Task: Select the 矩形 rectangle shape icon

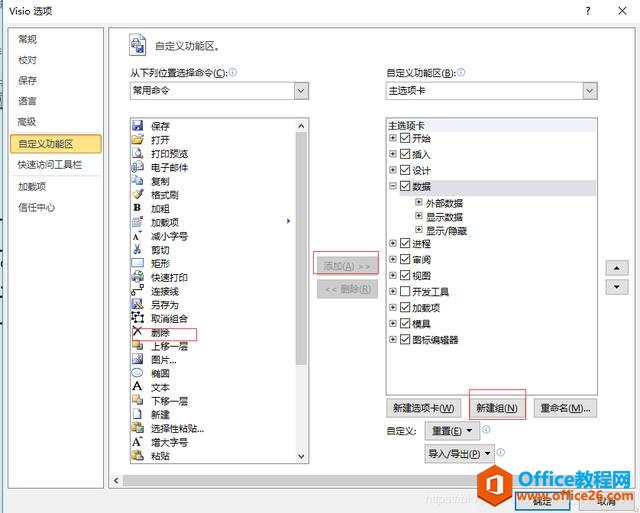Action: click(x=138, y=263)
